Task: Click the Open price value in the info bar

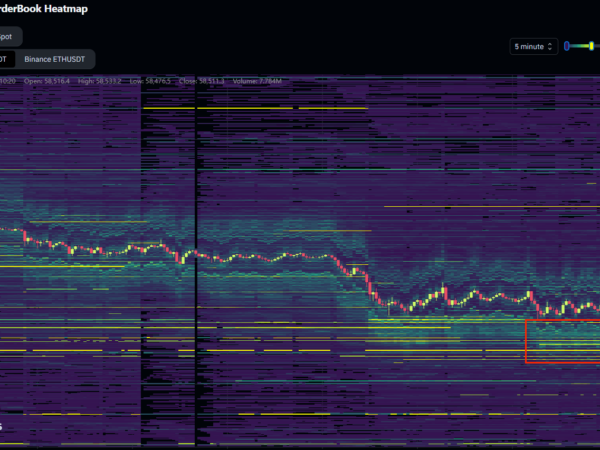Action: click(52, 80)
